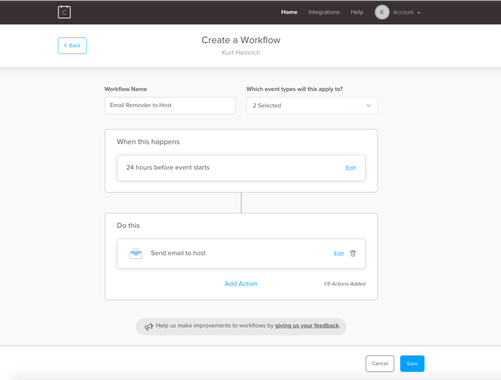Image resolution: width=501 pixels, height=380 pixels.
Task: Click the Calendly logo icon
Action: [64, 12]
